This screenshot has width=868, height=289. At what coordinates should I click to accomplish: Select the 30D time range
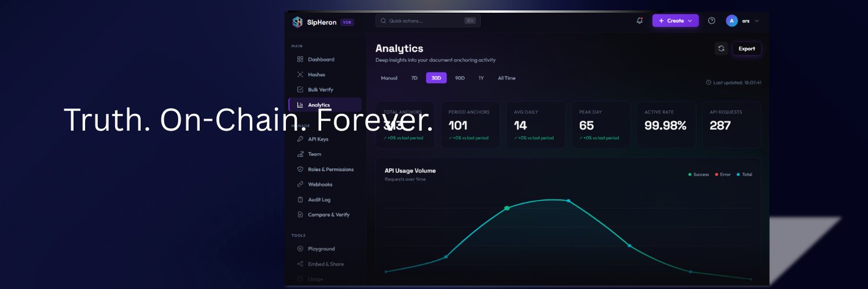[x=436, y=78]
